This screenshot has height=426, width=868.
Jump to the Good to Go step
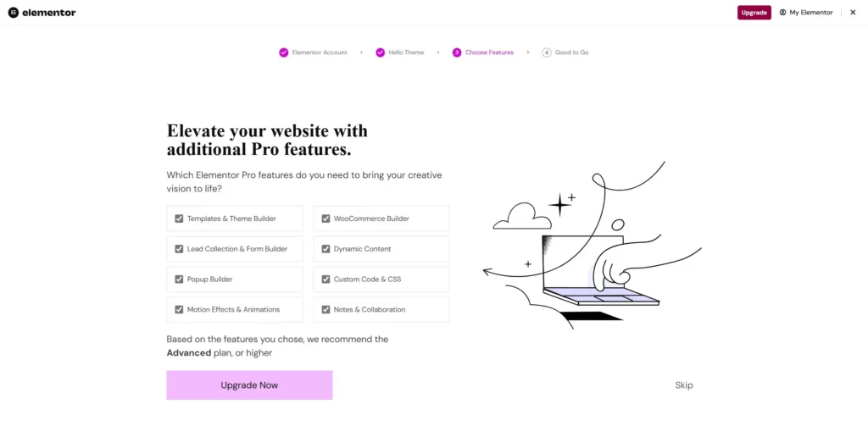coord(572,53)
